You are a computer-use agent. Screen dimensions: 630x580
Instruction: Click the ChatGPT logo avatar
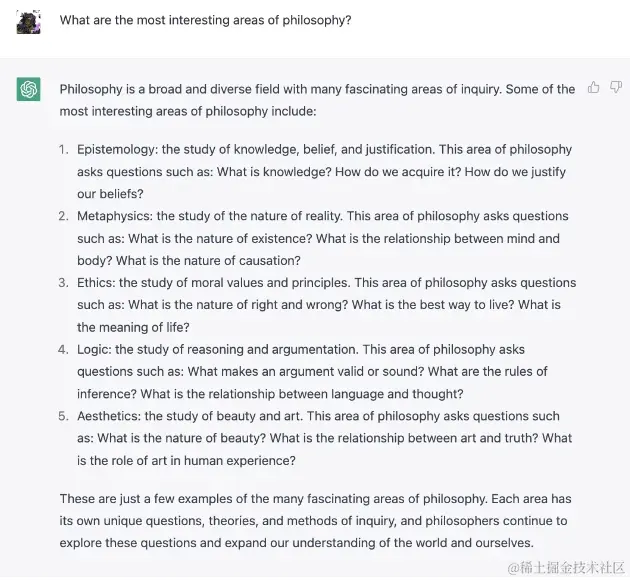click(29, 89)
